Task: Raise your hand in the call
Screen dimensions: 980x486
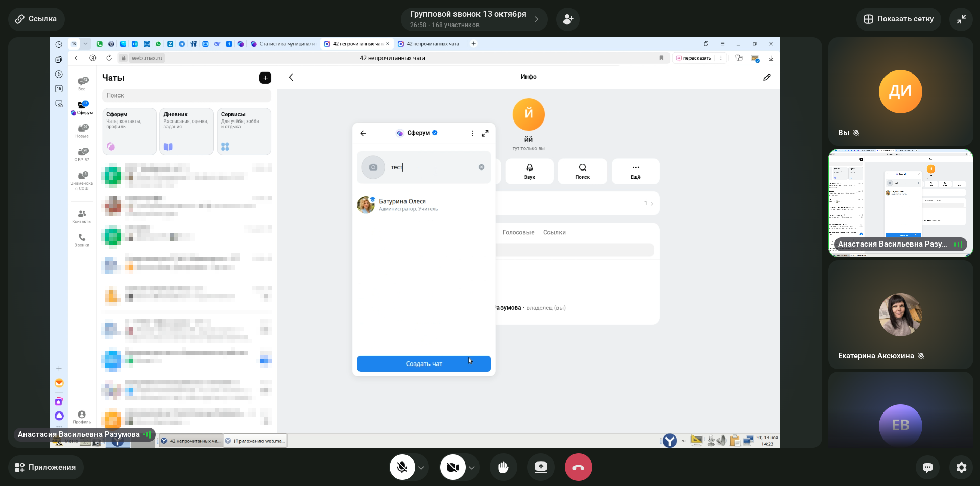Action: pyautogui.click(x=504, y=467)
